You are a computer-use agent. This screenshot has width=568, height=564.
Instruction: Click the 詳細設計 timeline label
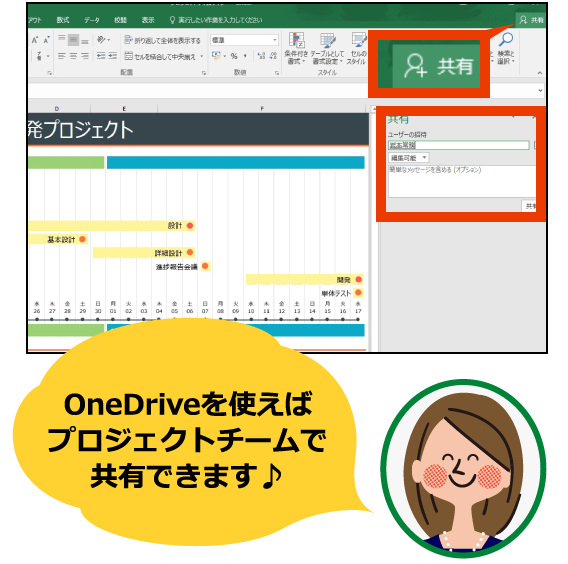click(168, 253)
